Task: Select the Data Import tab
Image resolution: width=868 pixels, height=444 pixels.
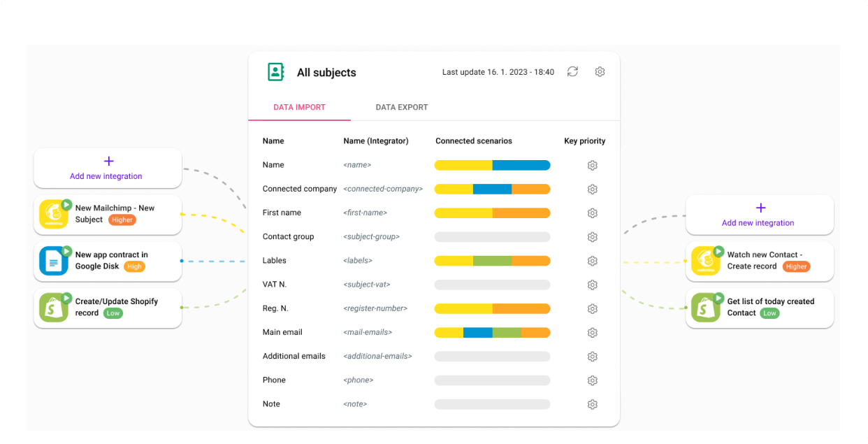Action: coord(299,108)
